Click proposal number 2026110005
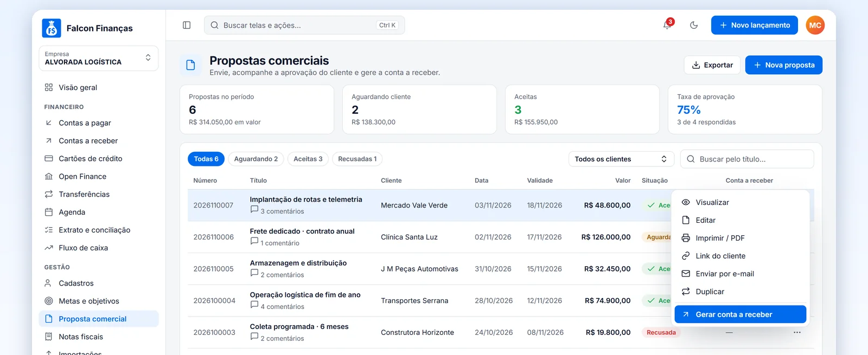This screenshot has width=868, height=355. [213, 269]
